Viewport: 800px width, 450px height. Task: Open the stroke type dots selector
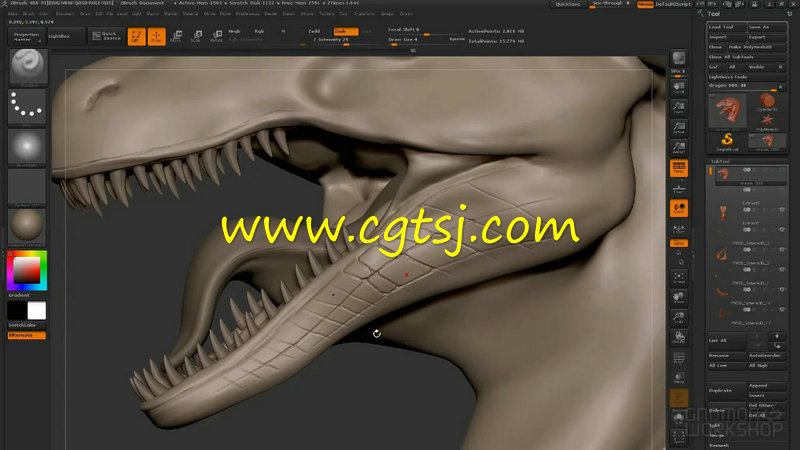(28, 107)
